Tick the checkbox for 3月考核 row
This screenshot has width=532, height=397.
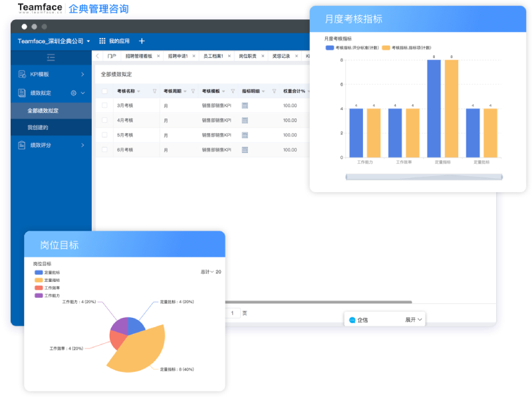pos(104,106)
